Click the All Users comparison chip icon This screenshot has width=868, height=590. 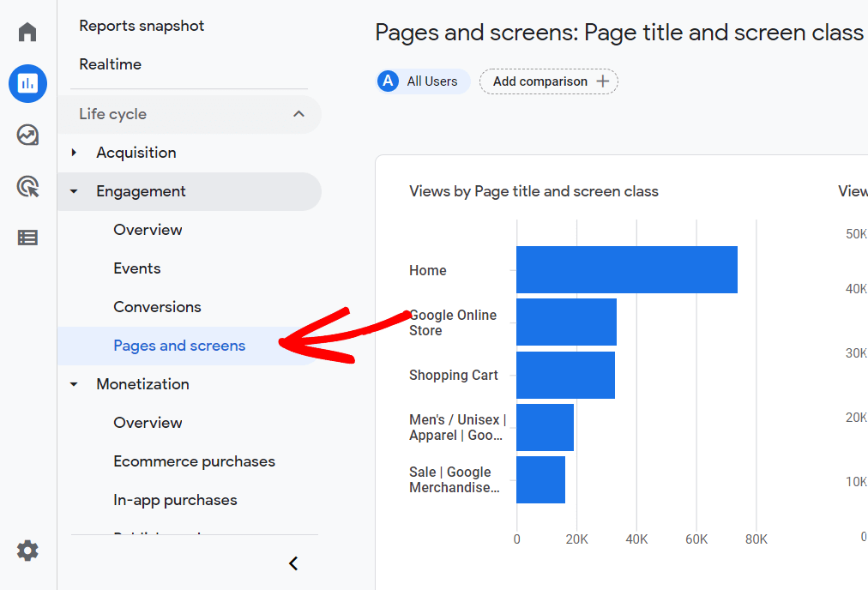(388, 81)
